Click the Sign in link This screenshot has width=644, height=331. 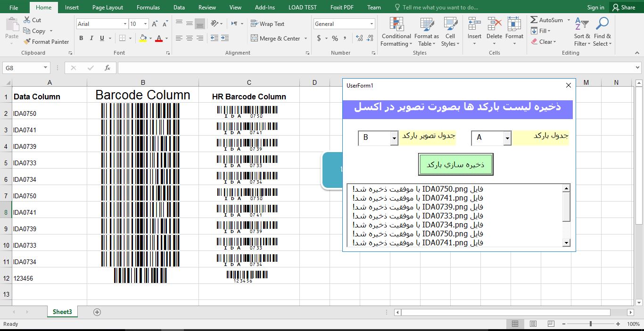click(595, 7)
